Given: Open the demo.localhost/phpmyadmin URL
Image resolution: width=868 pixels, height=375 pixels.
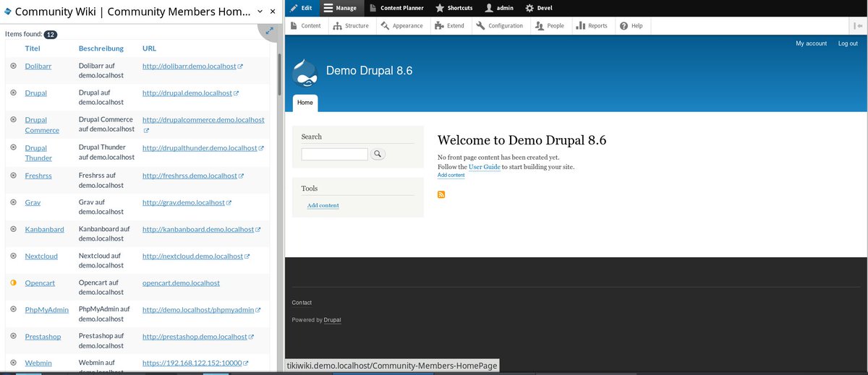Looking at the screenshot, I should click(x=198, y=309).
